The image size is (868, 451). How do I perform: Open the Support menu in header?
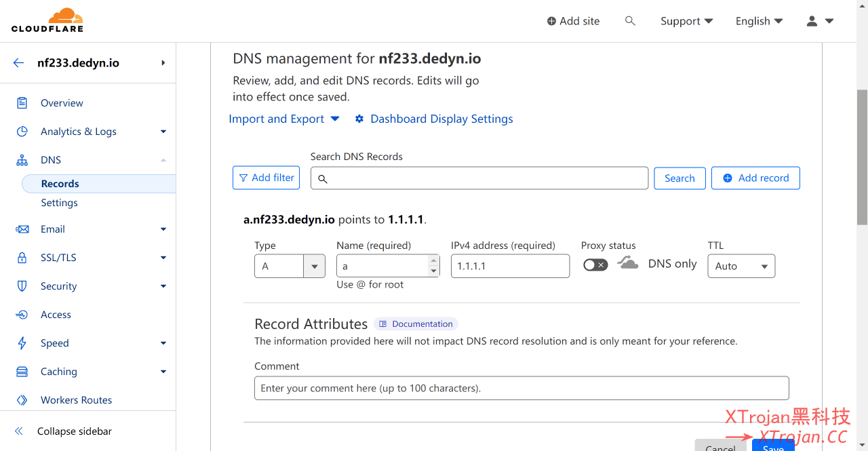[x=686, y=21]
